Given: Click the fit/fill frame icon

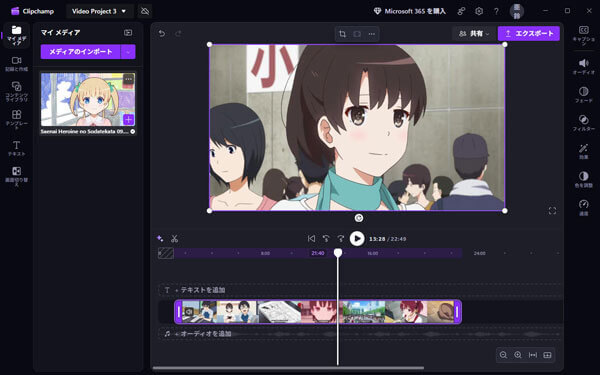Looking at the screenshot, I should tap(357, 34).
